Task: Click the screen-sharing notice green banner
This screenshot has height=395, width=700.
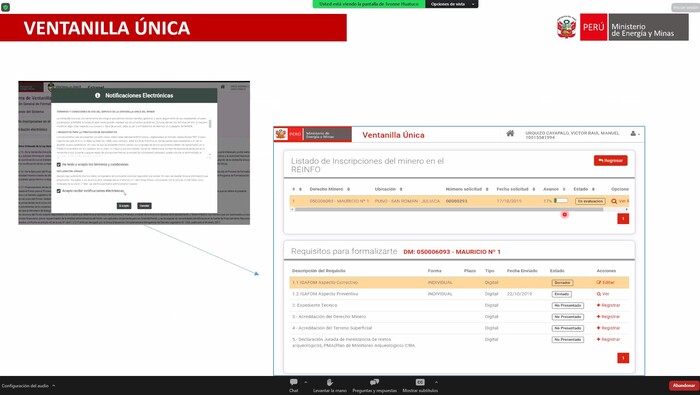Action: click(369, 4)
